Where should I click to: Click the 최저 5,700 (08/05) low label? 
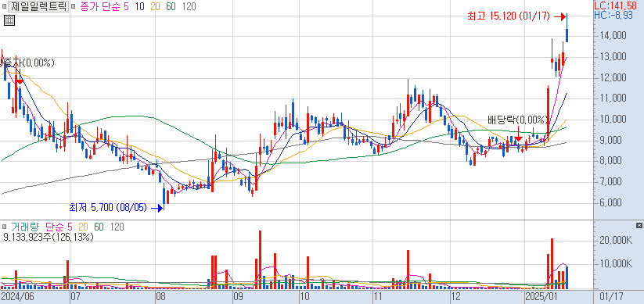tap(108, 208)
